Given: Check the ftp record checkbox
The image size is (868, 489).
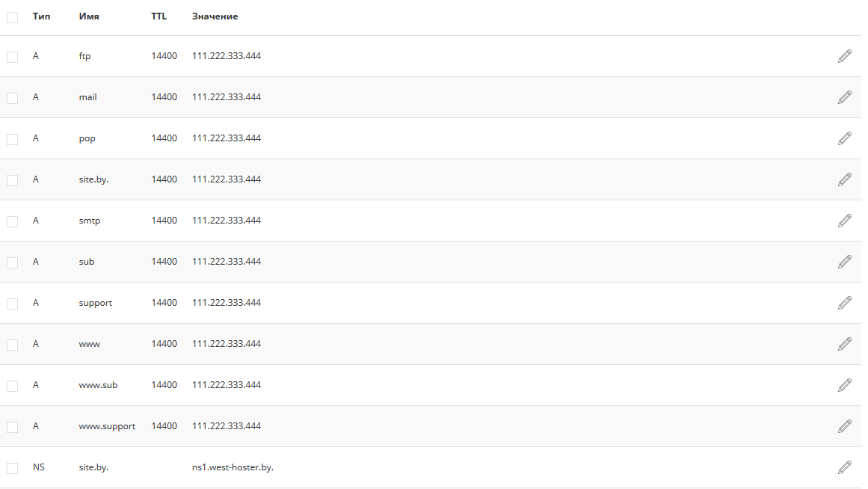Looking at the screenshot, I should pos(12,57).
